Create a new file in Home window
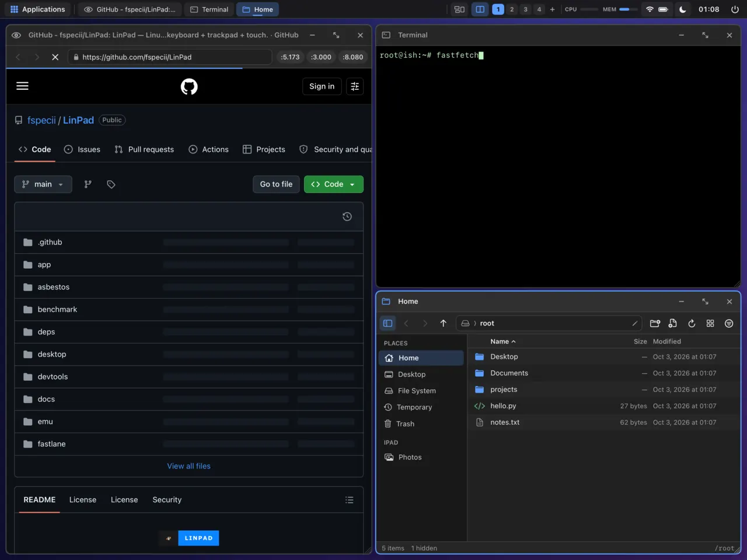 click(x=673, y=323)
